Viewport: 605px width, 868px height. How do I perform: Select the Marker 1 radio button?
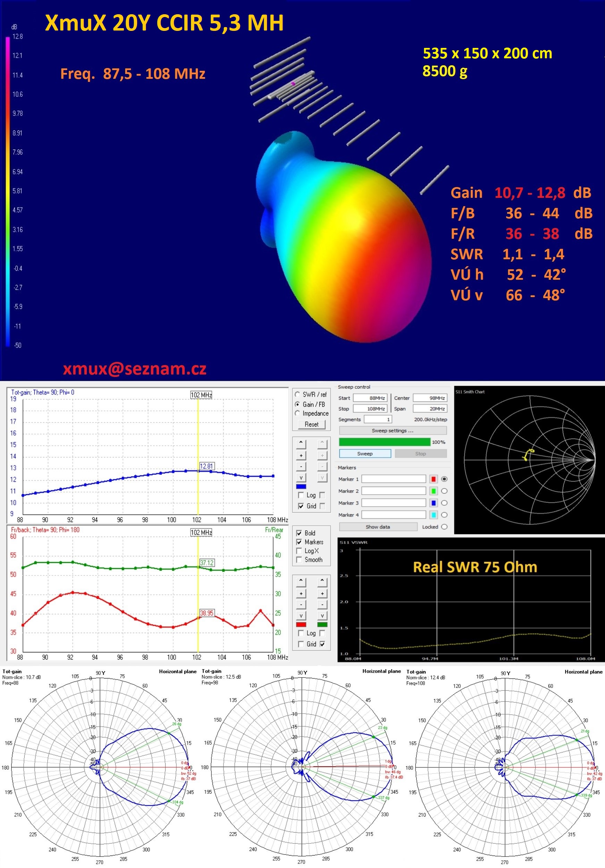(444, 479)
